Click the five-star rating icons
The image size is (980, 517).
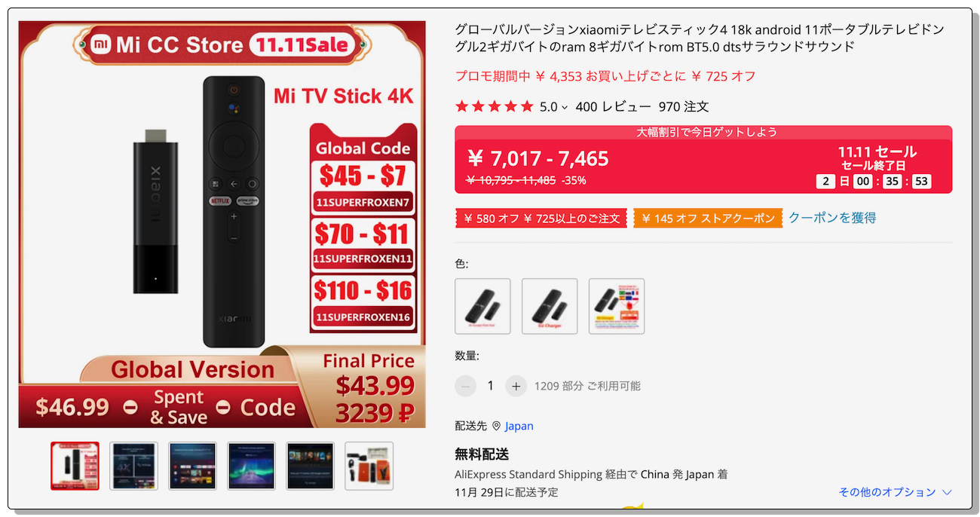(x=495, y=107)
